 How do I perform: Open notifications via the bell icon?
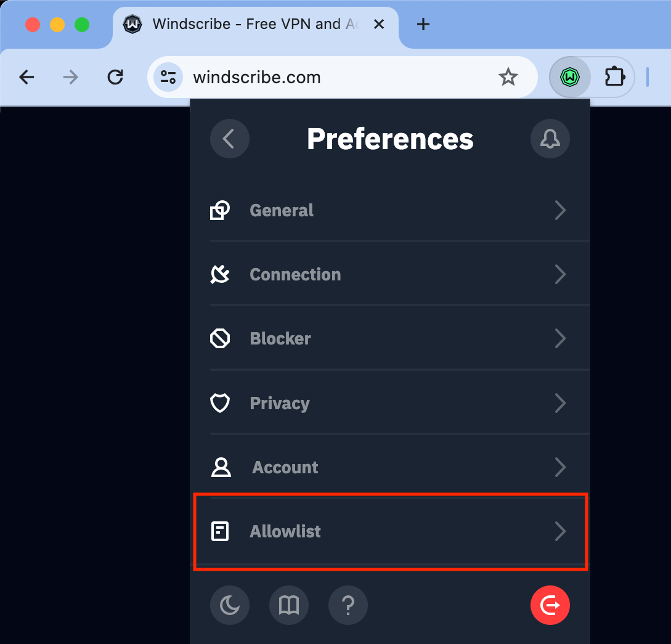click(550, 139)
